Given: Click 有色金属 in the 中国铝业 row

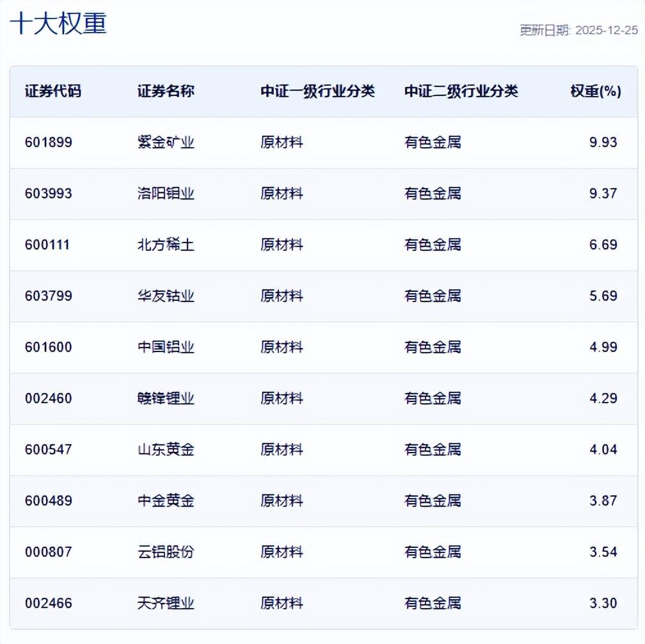Looking at the screenshot, I should coord(433,347).
